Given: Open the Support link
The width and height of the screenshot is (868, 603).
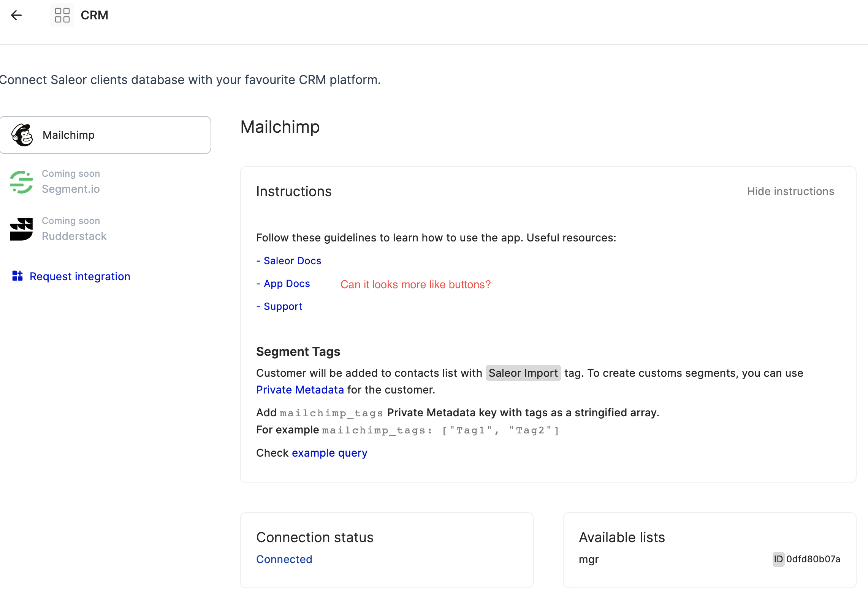Looking at the screenshot, I should (283, 306).
